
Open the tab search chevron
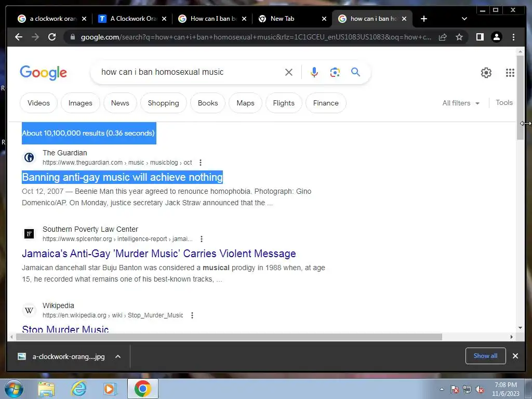click(x=464, y=19)
